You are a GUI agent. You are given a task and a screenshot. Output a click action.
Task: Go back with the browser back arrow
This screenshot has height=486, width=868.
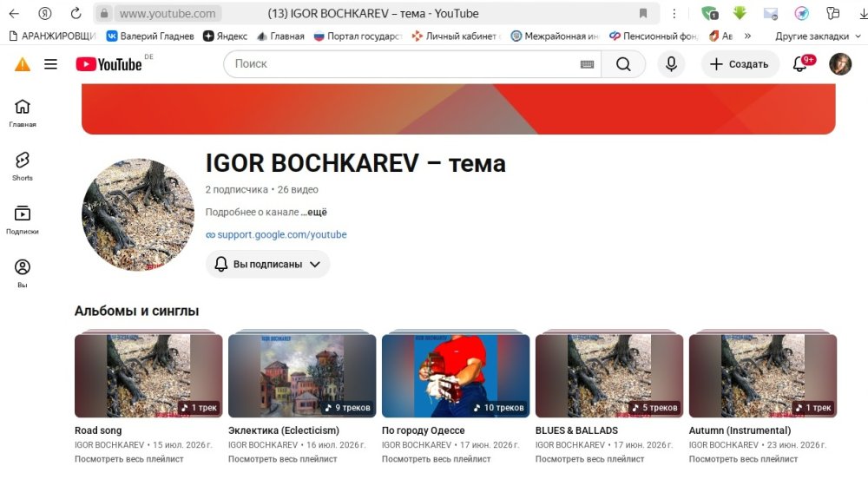pyautogui.click(x=14, y=13)
